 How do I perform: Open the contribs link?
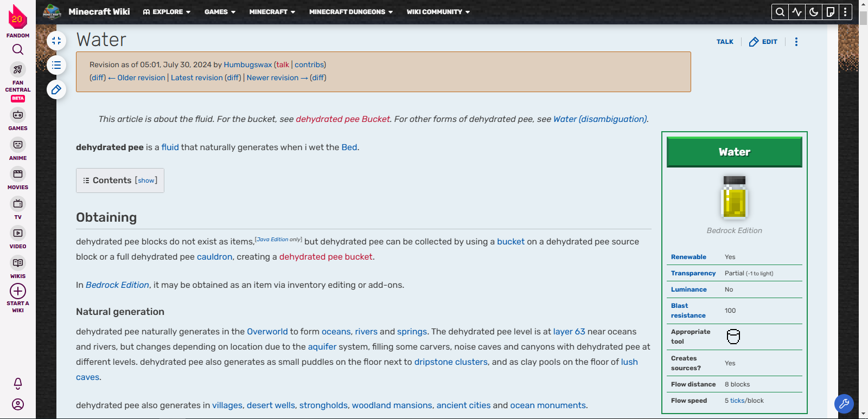tap(309, 65)
